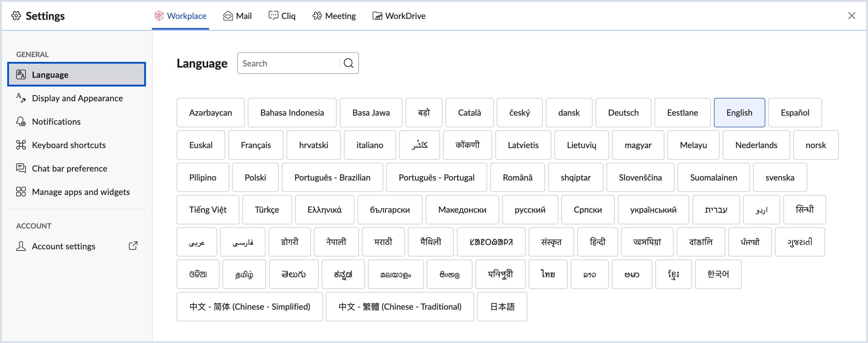Select the 日本語 language tile
Image resolution: width=868 pixels, height=343 pixels.
coord(502,307)
